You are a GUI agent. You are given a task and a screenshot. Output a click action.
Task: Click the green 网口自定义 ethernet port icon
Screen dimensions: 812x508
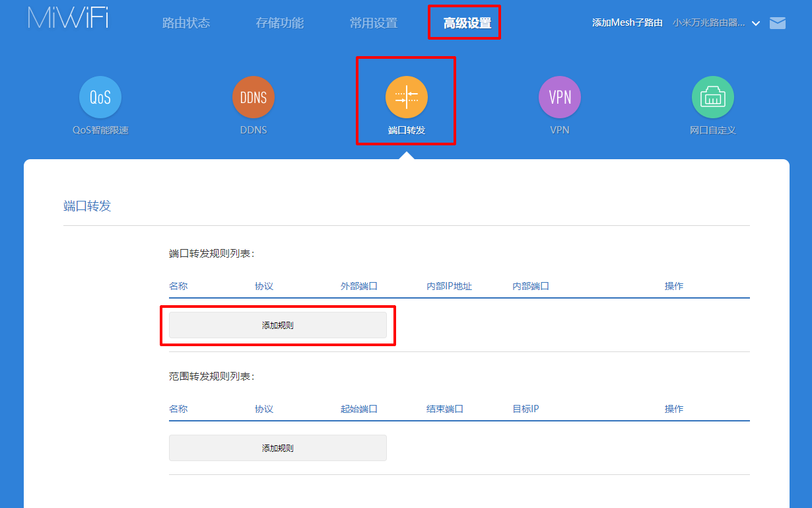[713, 98]
